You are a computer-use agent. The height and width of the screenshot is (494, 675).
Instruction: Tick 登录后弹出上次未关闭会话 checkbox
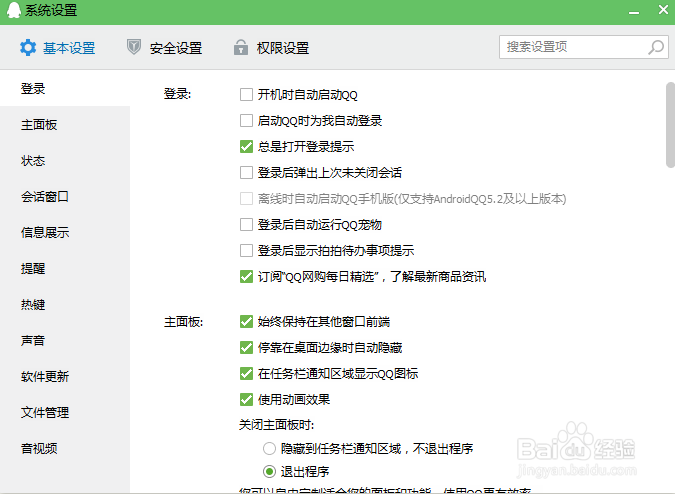pos(246,173)
